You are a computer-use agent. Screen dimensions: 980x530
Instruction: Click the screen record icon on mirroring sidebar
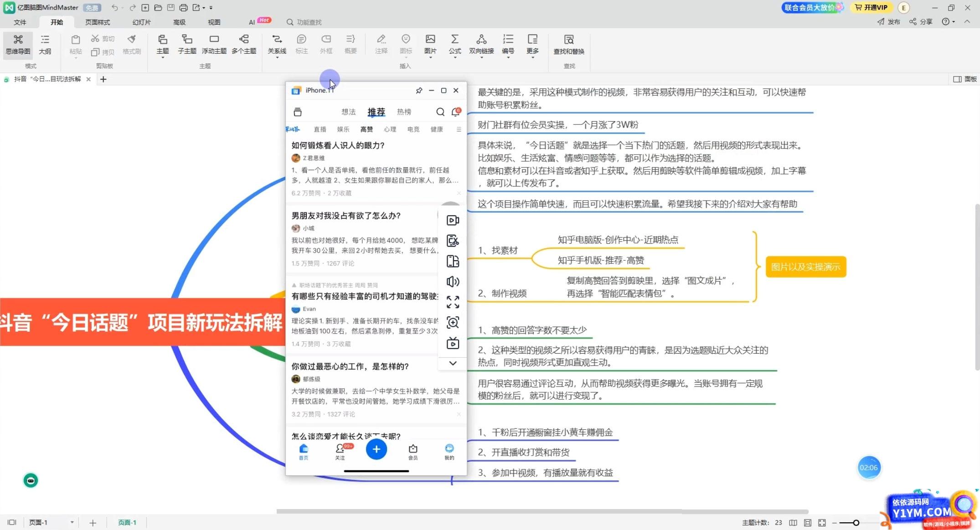(453, 221)
